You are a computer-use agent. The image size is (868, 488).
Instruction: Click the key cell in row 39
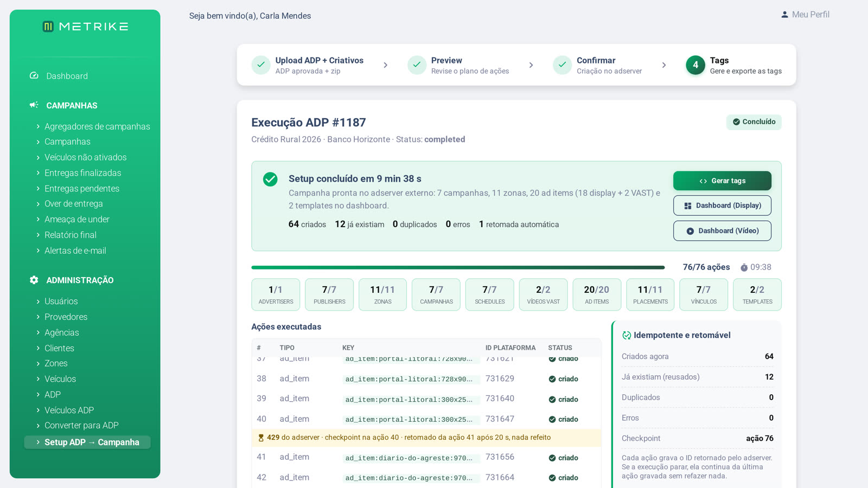coord(411,400)
